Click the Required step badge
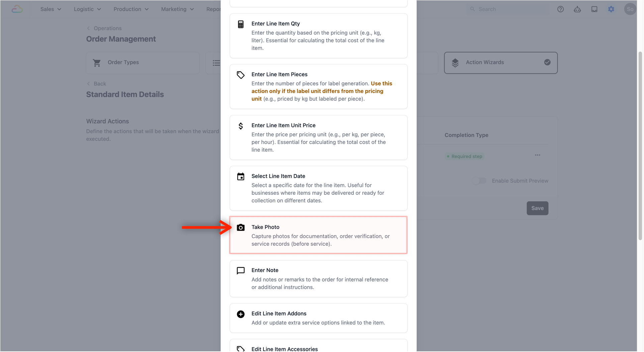The width and height of the screenshot is (644, 352). coord(464,156)
